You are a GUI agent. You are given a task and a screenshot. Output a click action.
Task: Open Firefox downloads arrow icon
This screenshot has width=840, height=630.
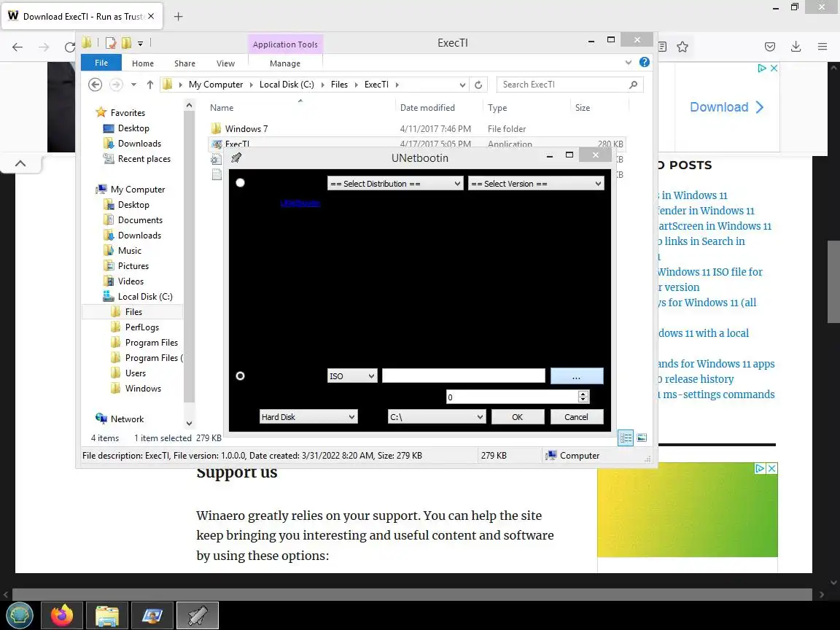tap(796, 47)
